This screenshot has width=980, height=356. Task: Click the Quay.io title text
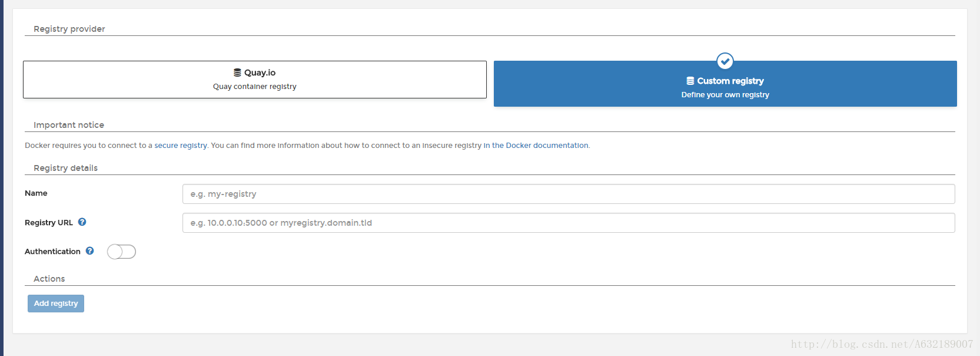(x=260, y=72)
